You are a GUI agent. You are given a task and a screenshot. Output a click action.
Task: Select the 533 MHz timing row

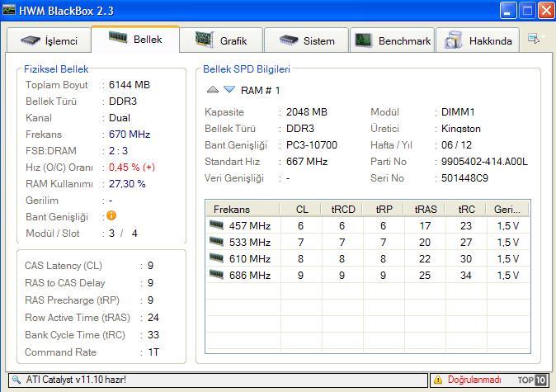coord(250,242)
